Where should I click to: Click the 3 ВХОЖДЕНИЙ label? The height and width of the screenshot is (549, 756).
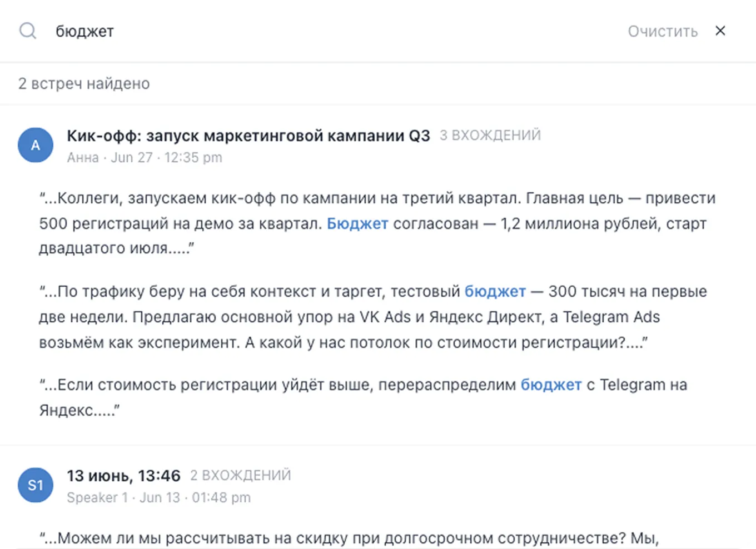(490, 136)
